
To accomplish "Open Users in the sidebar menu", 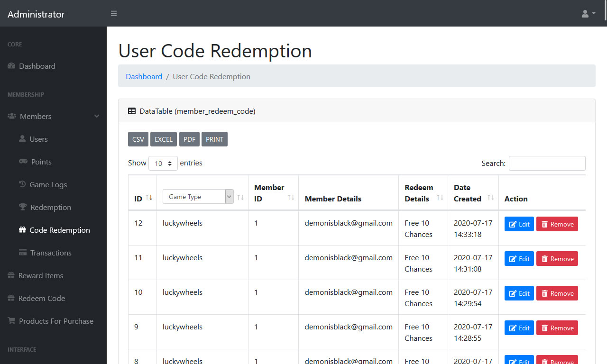I will tap(38, 139).
